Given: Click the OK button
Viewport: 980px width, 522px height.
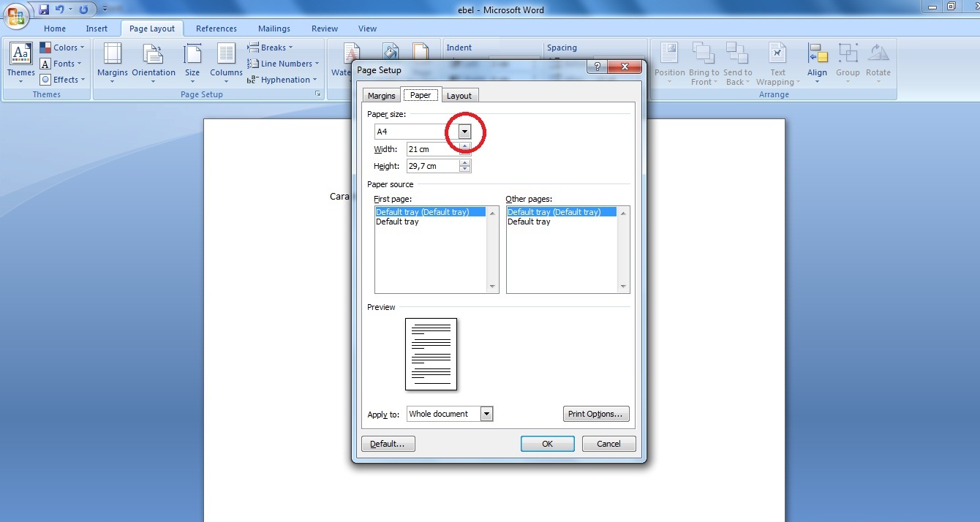Looking at the screenshot, I should coord(547,444).
